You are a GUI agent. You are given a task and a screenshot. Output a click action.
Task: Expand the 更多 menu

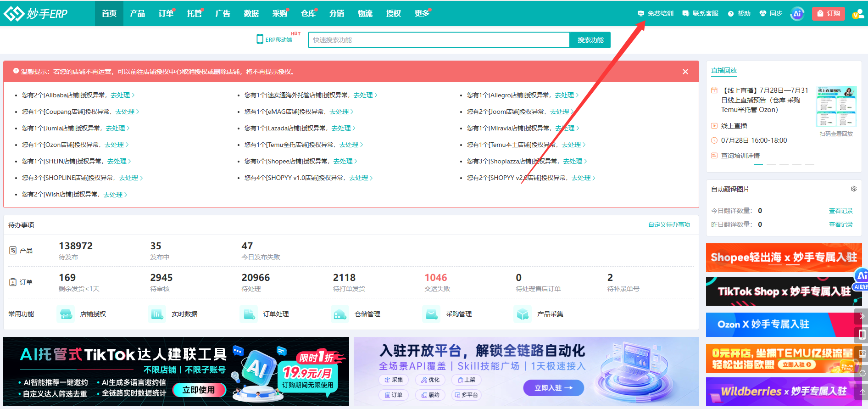[x=422, y=13]
